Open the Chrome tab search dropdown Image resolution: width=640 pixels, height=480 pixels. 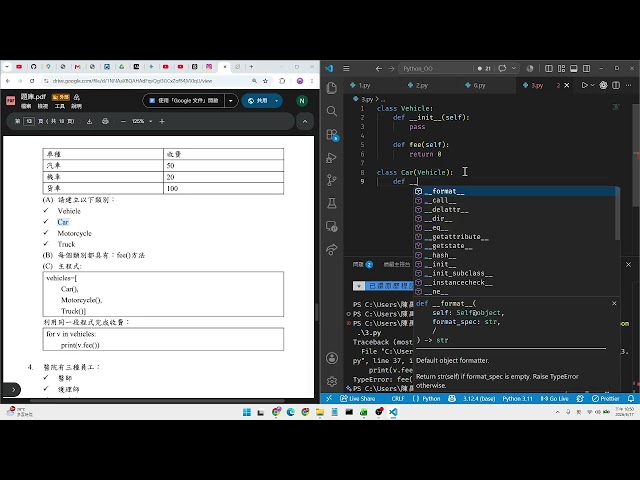7,67
